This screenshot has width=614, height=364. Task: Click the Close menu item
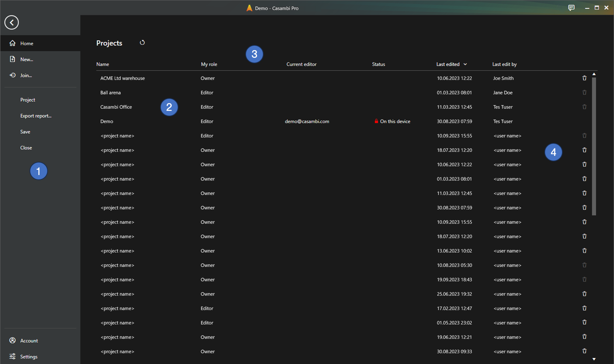[x=26, y=147]
